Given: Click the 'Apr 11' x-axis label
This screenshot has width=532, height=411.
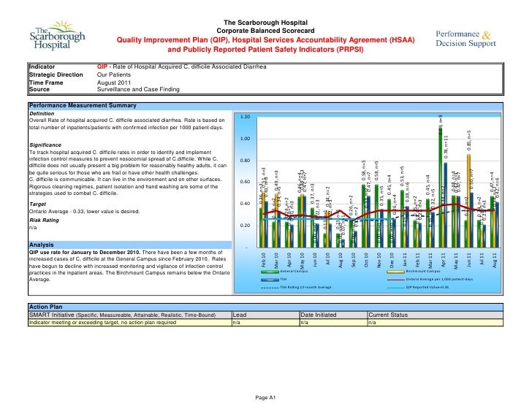Looking at the screenshot, I should pos(443,260).
